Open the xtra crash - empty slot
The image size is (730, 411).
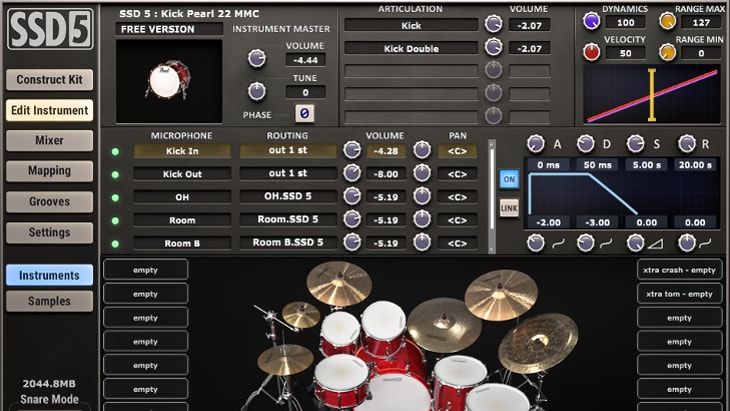click(x=679, y=270)
